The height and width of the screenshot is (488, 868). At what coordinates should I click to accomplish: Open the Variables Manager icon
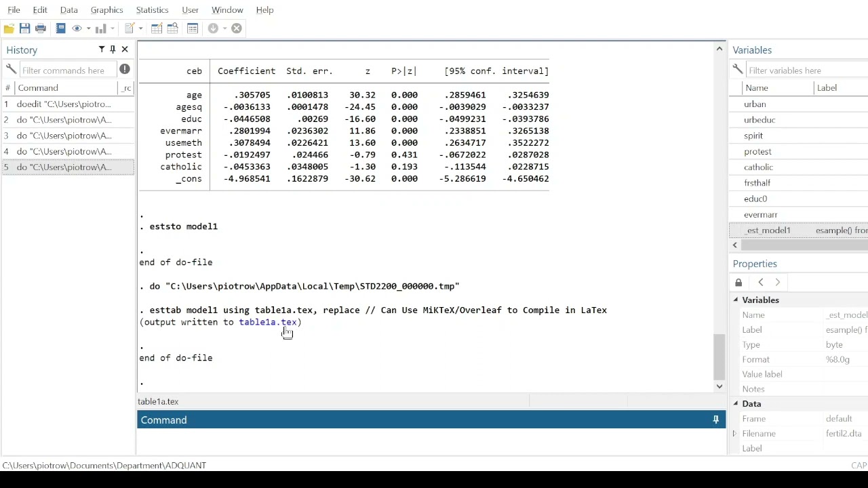pyautogui.click(x=193, y=28)
